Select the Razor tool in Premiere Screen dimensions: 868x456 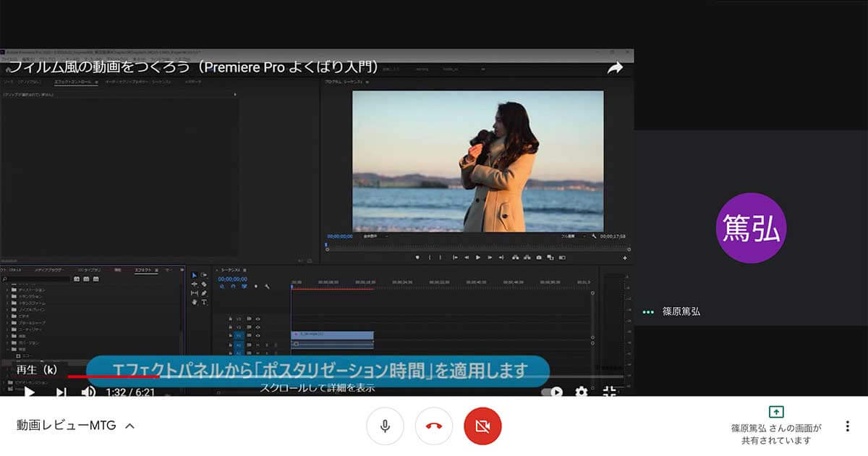pyautogui.click(x=204, y=284)
